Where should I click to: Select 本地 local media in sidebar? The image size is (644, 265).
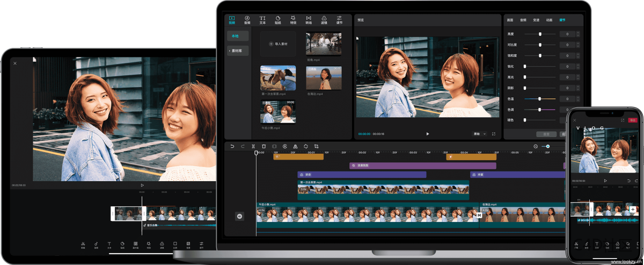click(x=238, y=36)
